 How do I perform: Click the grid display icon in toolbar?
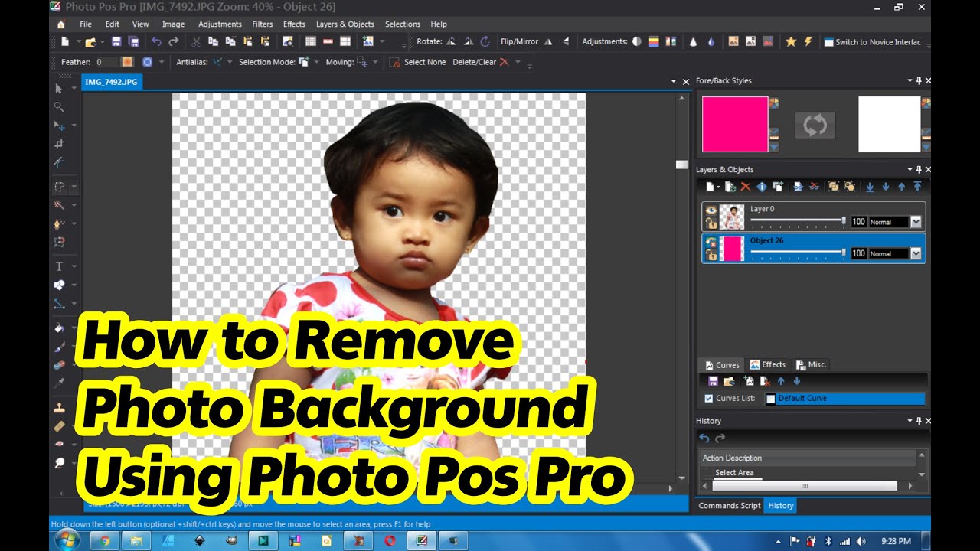click(311, 42)
